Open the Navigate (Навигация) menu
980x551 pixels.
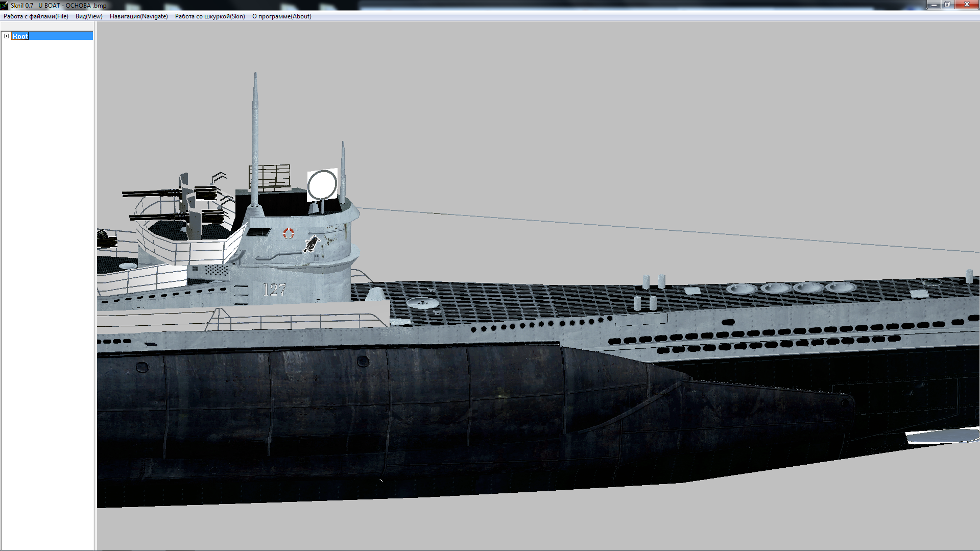[138, 16]
